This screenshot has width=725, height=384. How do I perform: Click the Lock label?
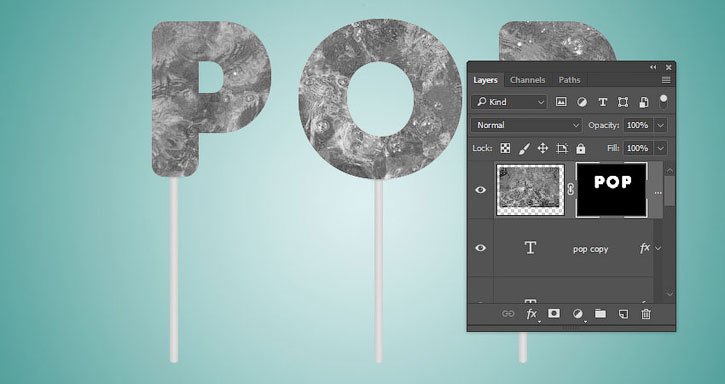482,148
